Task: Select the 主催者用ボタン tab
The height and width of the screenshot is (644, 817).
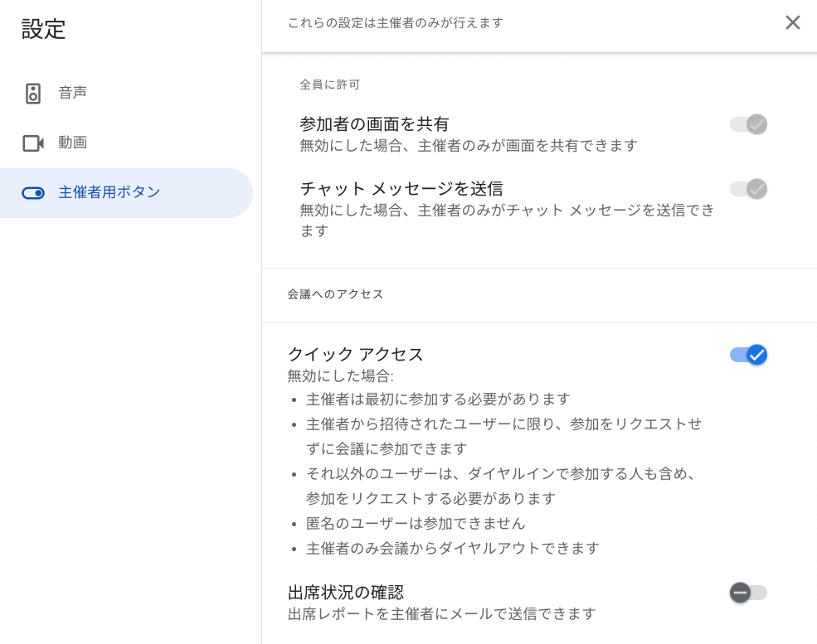Action: pos(126,193)
